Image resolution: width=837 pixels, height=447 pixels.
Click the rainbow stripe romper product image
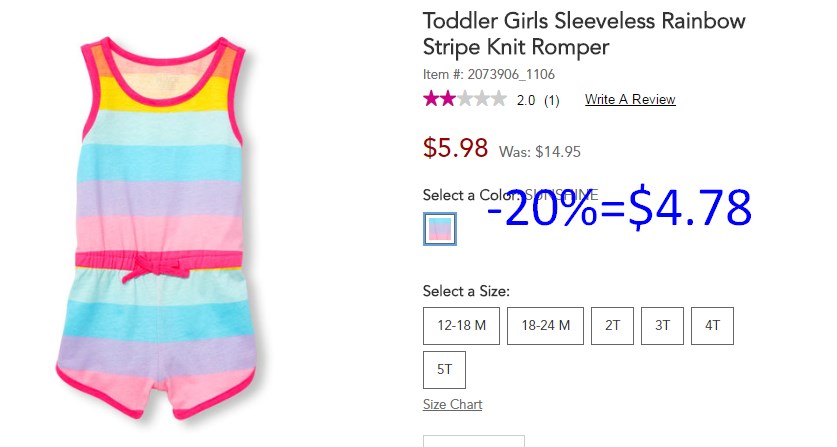tap(158, 228)
